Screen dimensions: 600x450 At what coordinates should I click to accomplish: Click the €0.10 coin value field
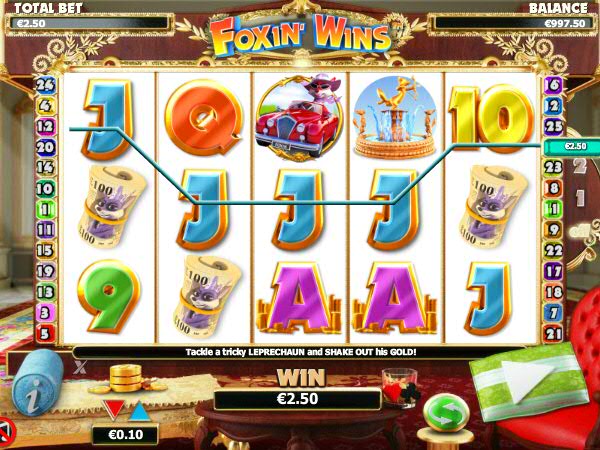(125, 434)
